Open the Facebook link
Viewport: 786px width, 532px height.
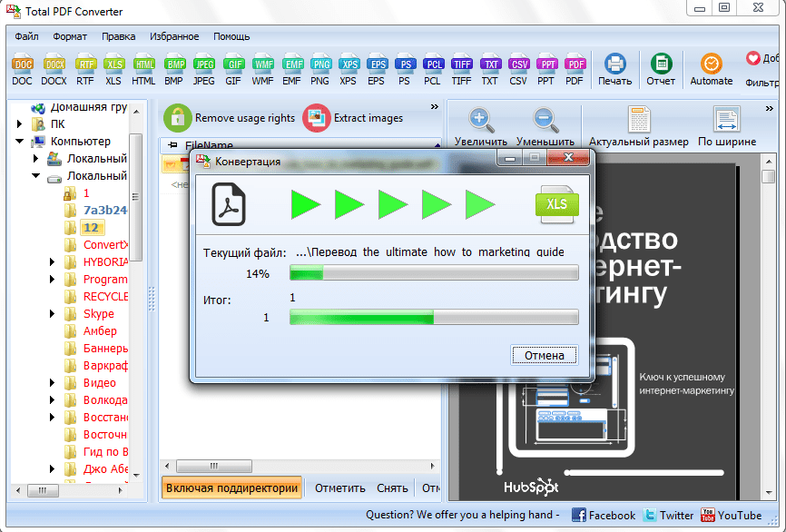(604, 515)
